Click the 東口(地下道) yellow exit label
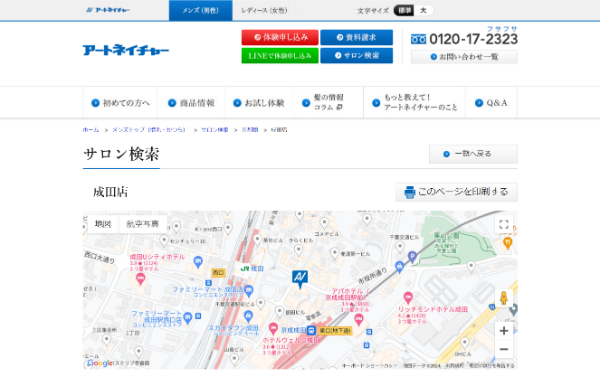 [335, 330]
